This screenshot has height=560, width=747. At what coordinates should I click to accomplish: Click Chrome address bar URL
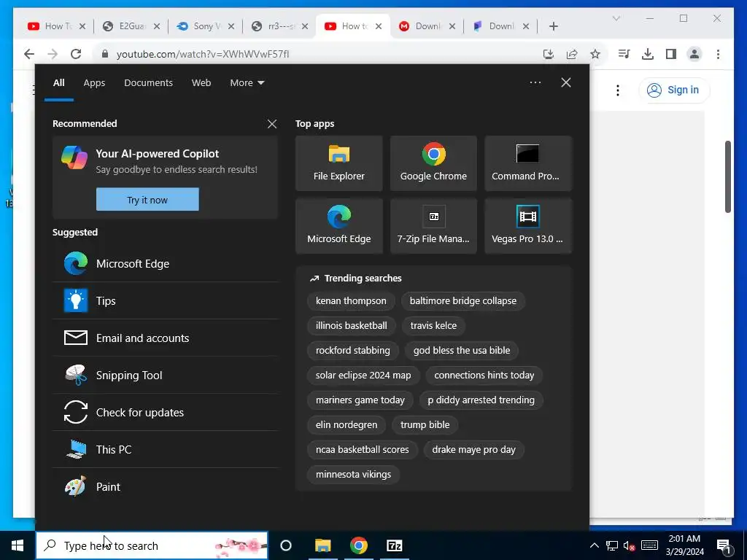(x=203, y=54)
